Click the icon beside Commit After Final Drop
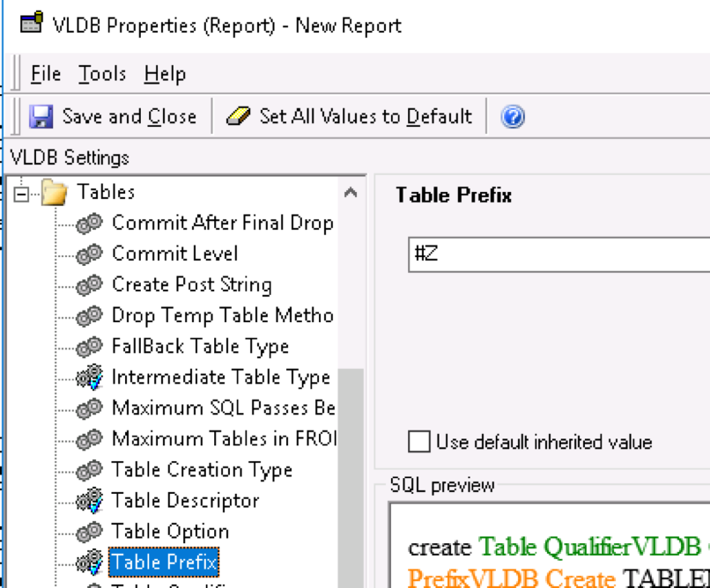710x588 pixels. click(90, 223)
